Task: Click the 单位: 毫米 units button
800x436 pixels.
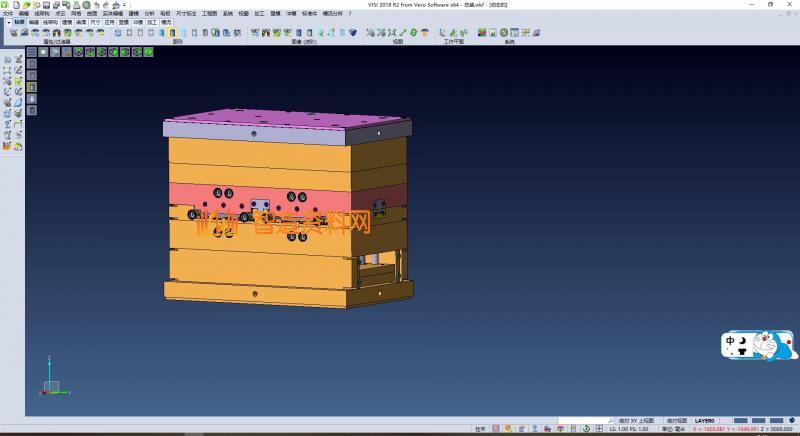Action: tap(673, 428)
